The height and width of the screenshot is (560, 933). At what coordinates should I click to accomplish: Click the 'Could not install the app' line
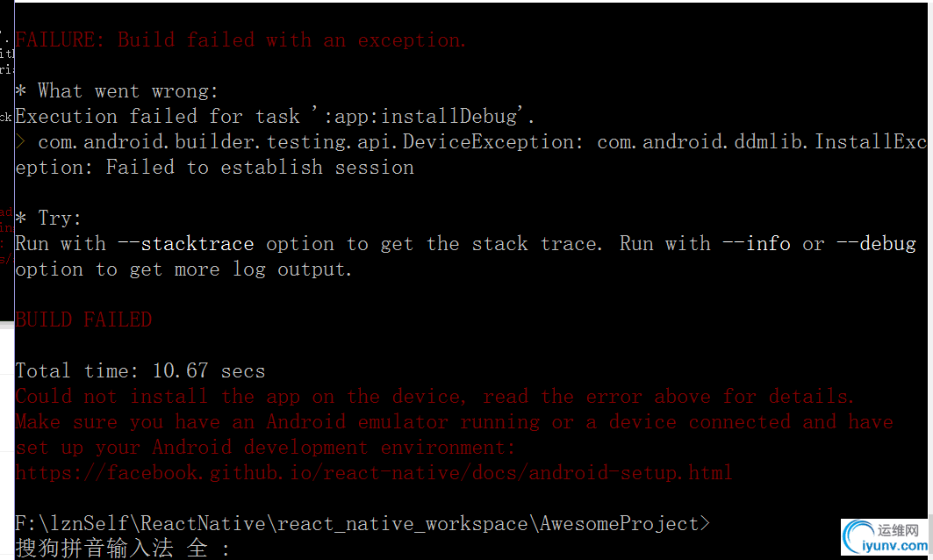(x=434, y=397)
